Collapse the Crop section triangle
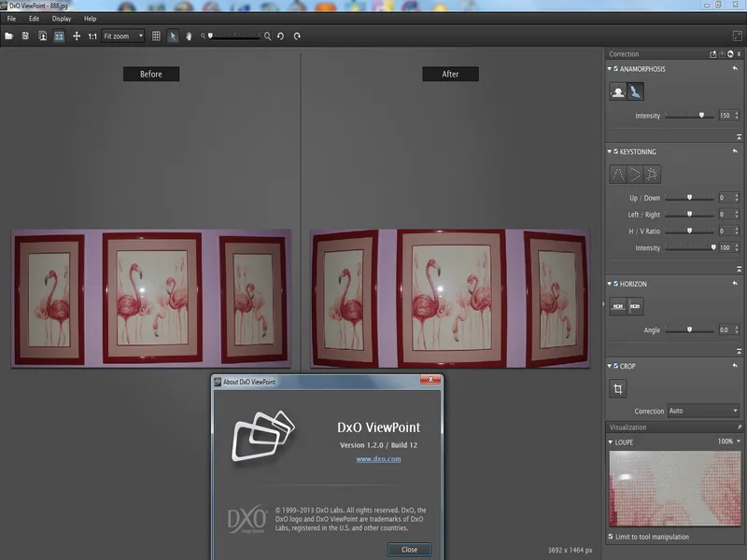Viewport: 747px width, 560px height. (610, 366)
